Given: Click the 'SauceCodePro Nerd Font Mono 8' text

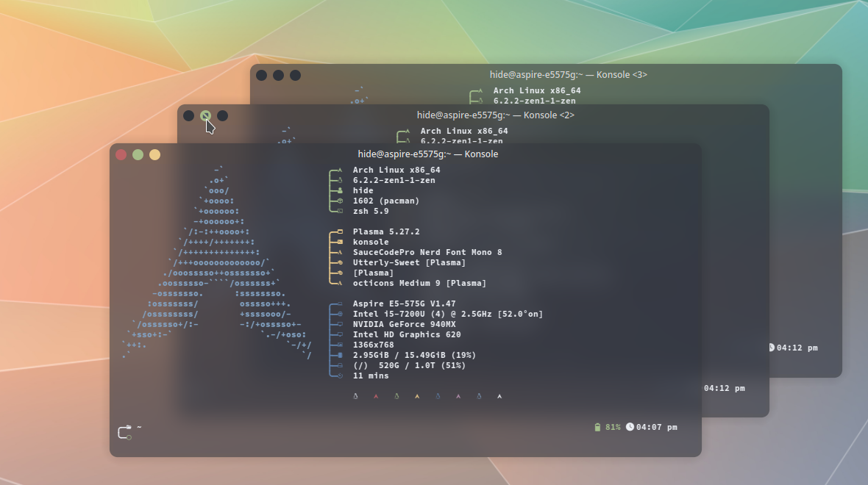Looking at the screenshot, I should (x=427, y=252).
